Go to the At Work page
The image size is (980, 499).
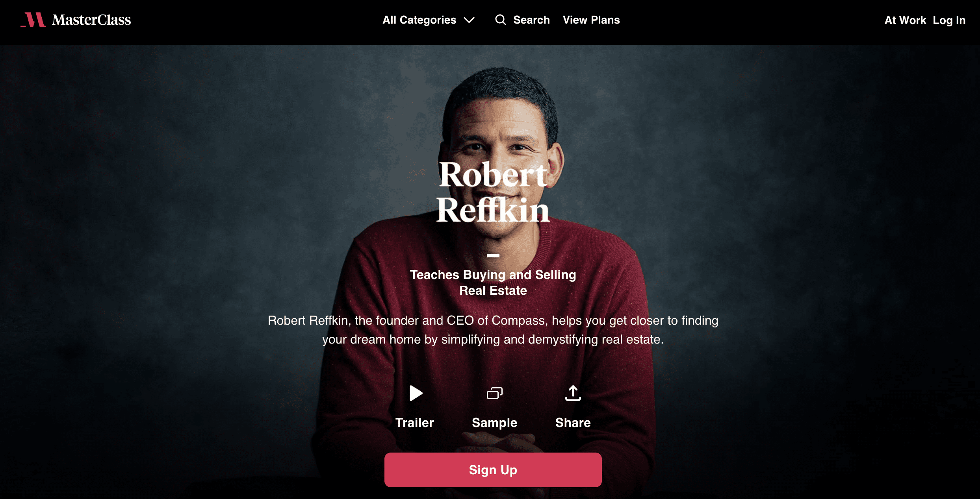point(905,20)
